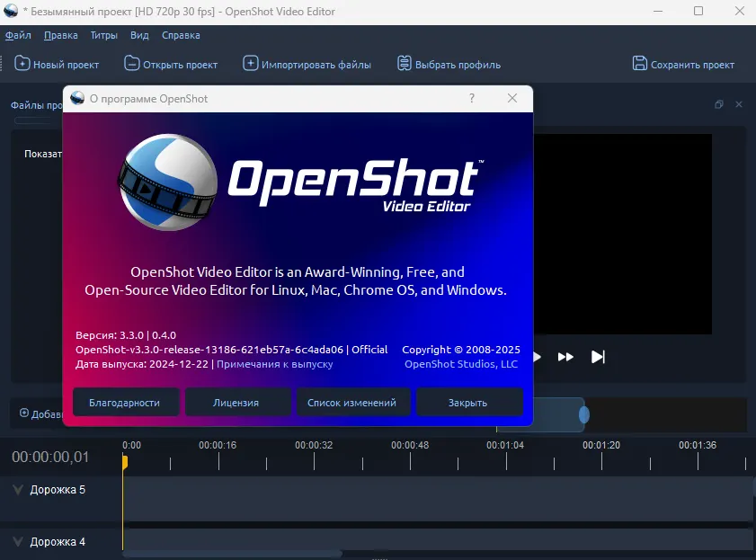
Task: Open a project via Открыть проект
Action: click(132, 64)
